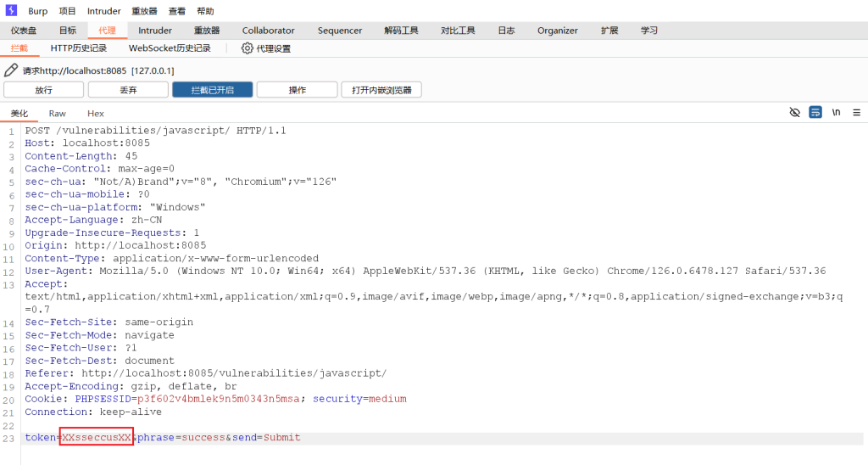Click the Burp Suite logo icon

pos(12,11)
